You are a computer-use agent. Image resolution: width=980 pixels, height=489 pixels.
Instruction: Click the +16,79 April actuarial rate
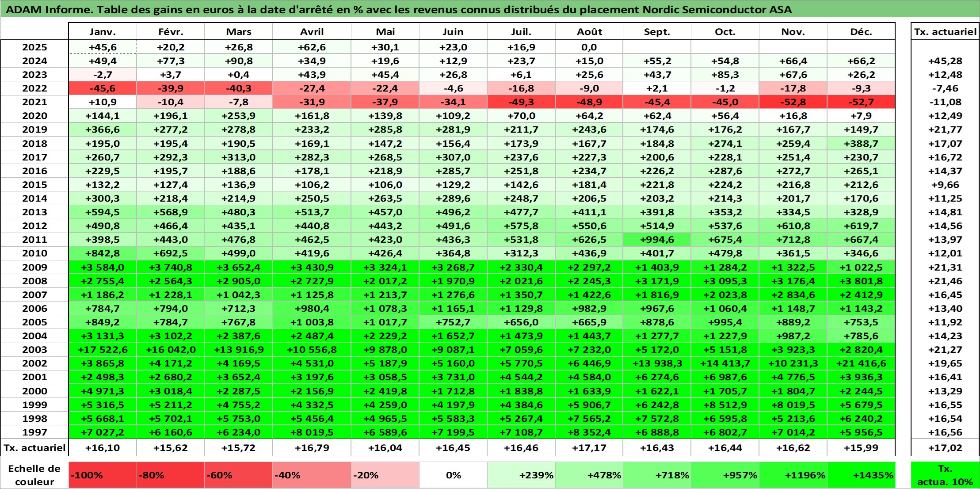(312, 448)
